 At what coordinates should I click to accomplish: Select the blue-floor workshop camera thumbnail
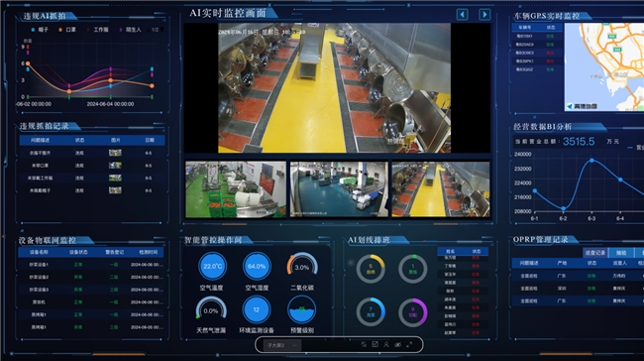pos(339,189)
